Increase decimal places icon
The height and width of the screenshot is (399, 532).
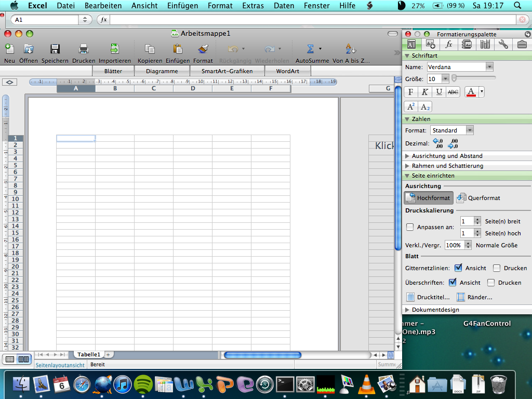437,143
